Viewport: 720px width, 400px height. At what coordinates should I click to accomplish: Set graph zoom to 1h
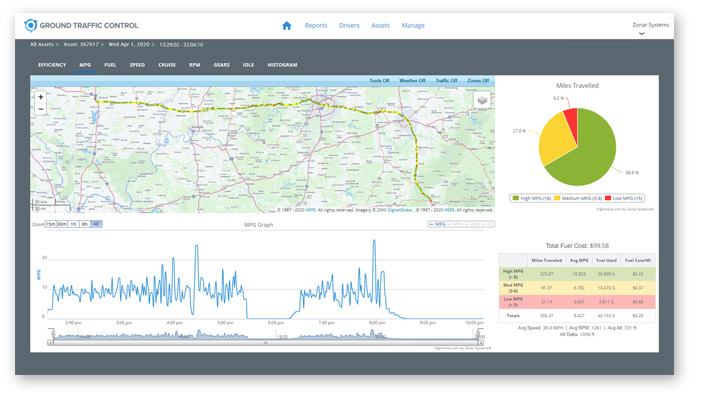(x=74, y=224)
